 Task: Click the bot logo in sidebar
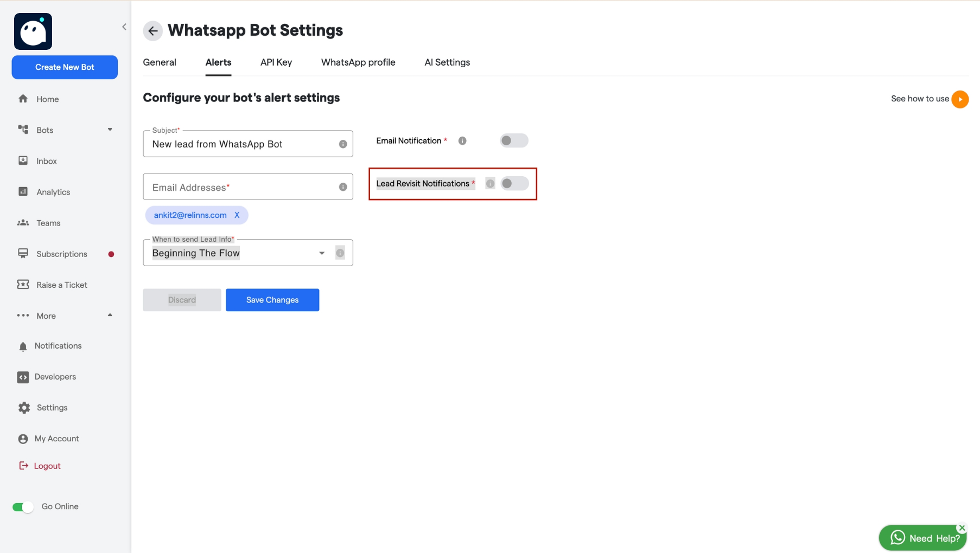[33, 31]
